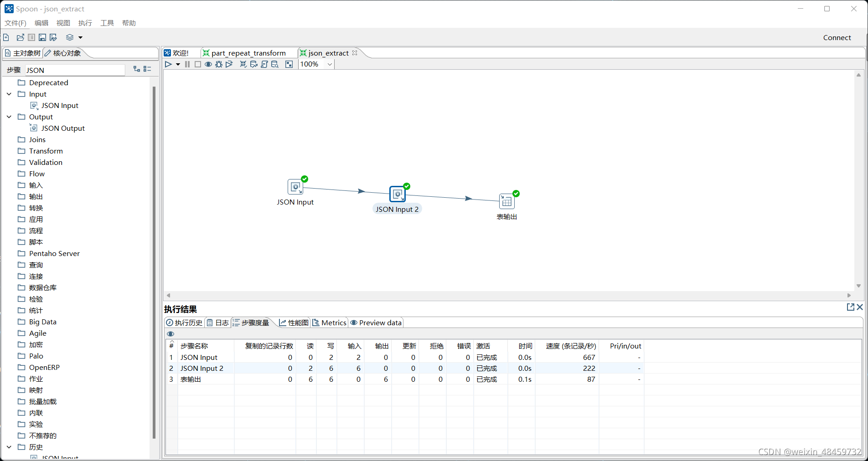Select the JSON Input 2 step on canvas

point(398,194)
